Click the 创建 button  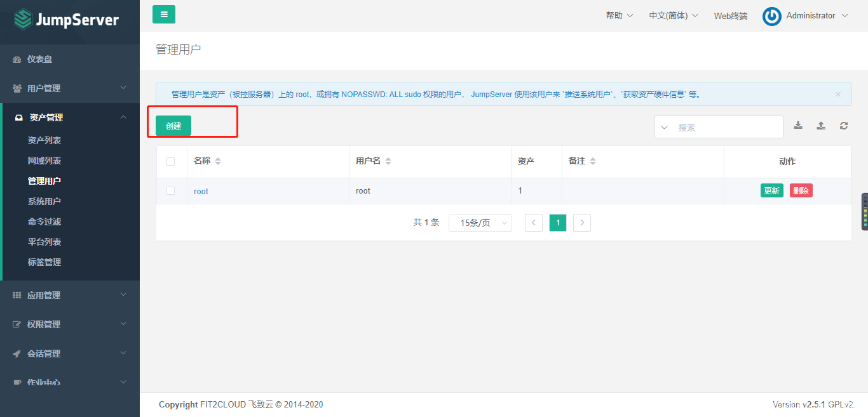tap(173, 126)
